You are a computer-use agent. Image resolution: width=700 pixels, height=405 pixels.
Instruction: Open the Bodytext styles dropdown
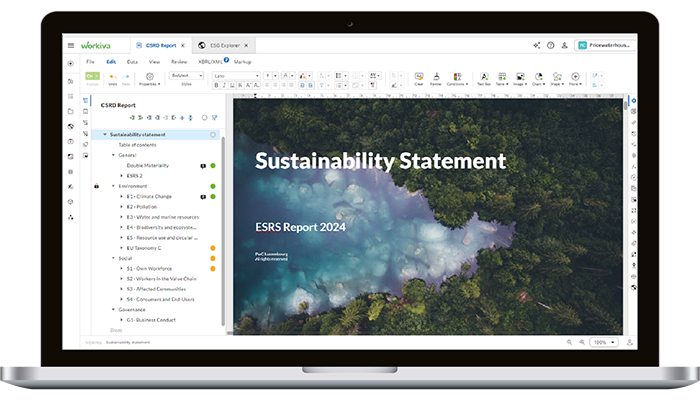tap(186, 76)
